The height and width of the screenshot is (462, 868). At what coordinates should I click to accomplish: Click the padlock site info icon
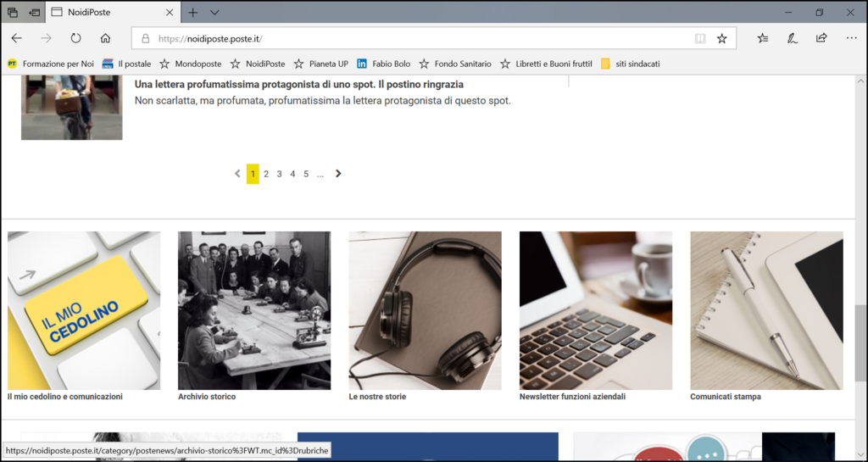point(146,39)
